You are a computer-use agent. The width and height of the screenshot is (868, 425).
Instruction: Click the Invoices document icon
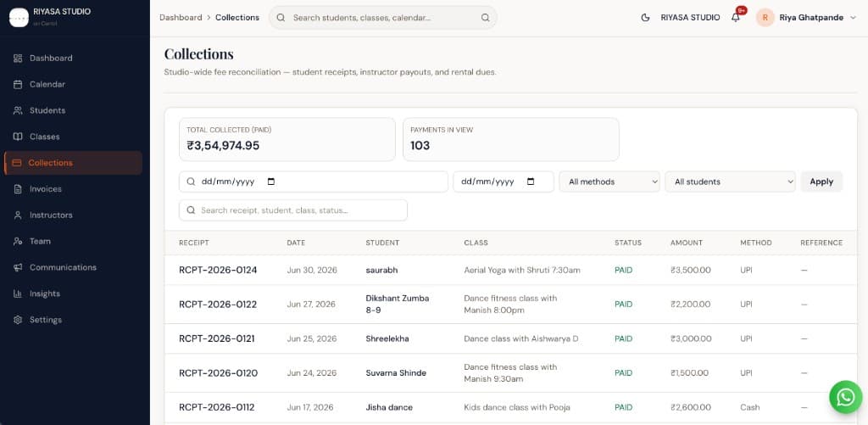click(x=18, y=189)
